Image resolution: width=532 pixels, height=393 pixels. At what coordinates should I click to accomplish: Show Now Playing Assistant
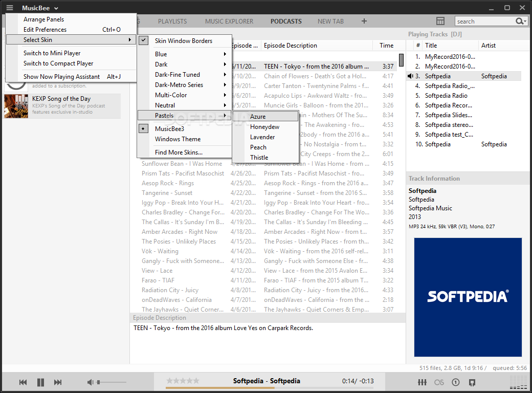click(x=71, y=76)
